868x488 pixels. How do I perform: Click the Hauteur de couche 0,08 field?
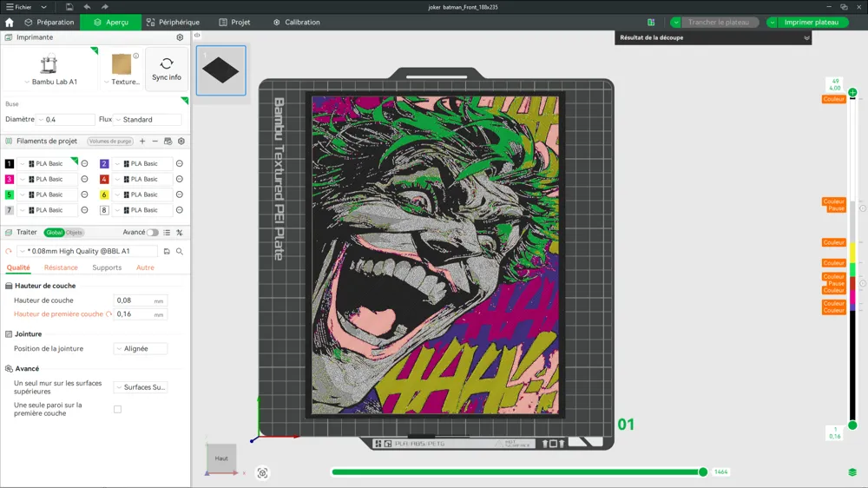[x=140, y=300]
